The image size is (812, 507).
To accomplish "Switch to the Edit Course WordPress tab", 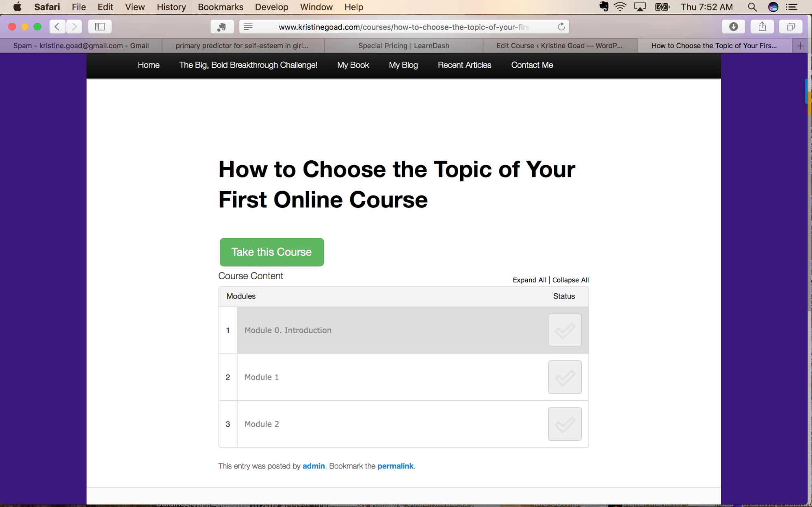I will tap(559, 45).
